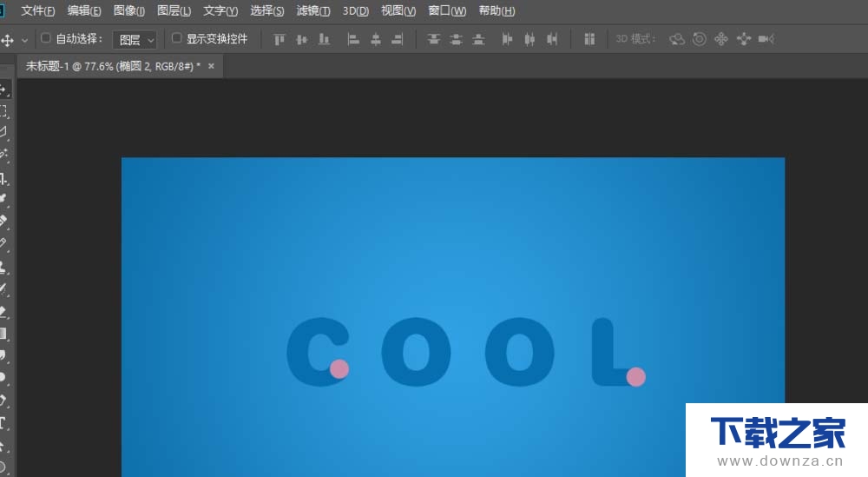Align top edges of layers
868x477 pixels.
click(x=279, y=39)
